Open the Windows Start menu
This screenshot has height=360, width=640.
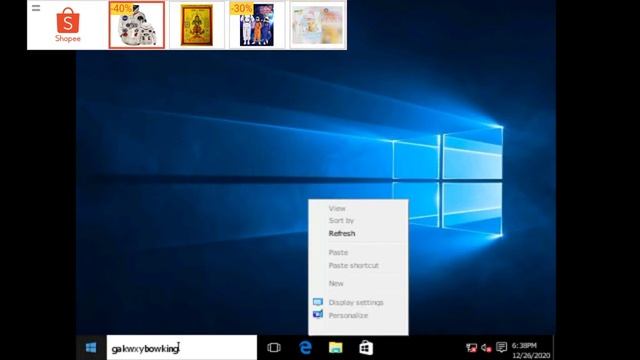click(x=91, y=348)
